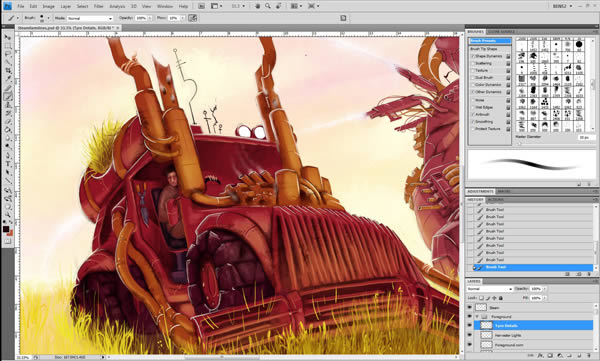Open the File menu
Screen dimensions: 600x361
(x=21, y=7)
